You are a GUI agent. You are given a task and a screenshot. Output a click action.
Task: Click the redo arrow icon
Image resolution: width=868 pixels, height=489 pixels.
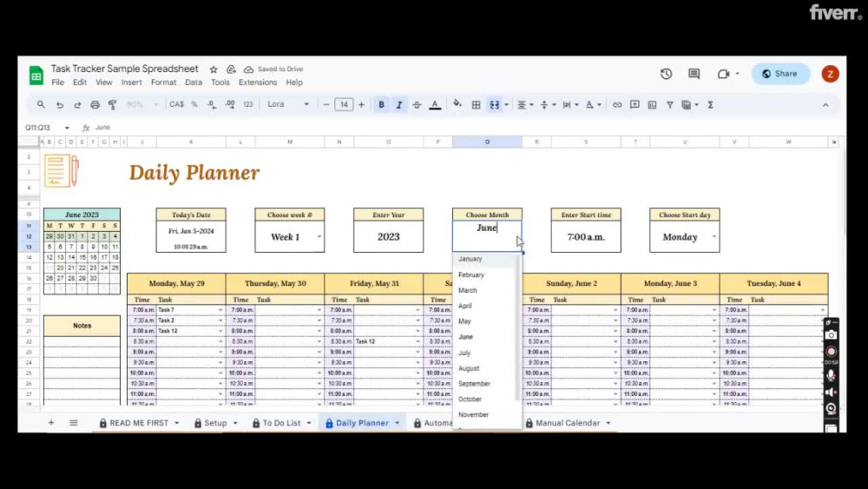click(x=77, y=105)
